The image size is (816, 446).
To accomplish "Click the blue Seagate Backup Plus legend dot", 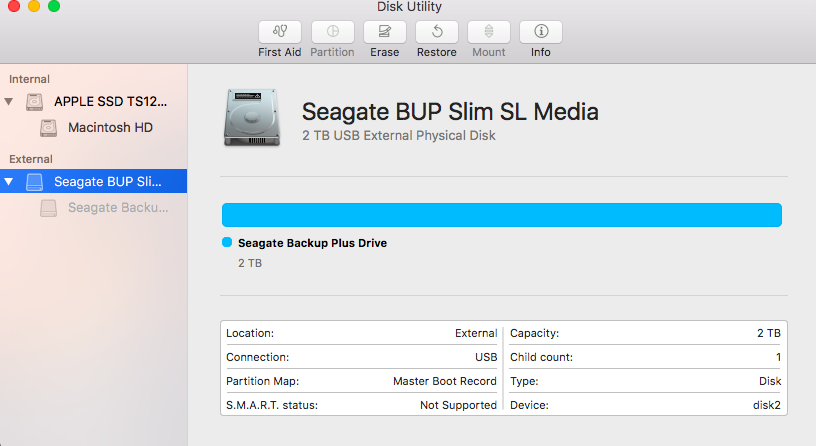I will tap(227, 242).
